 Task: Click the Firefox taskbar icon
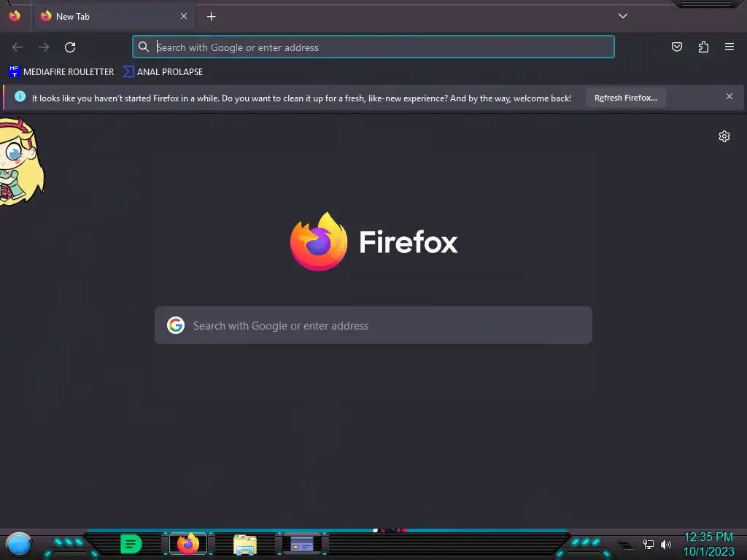pyautogui.click(x=188, y=544)
